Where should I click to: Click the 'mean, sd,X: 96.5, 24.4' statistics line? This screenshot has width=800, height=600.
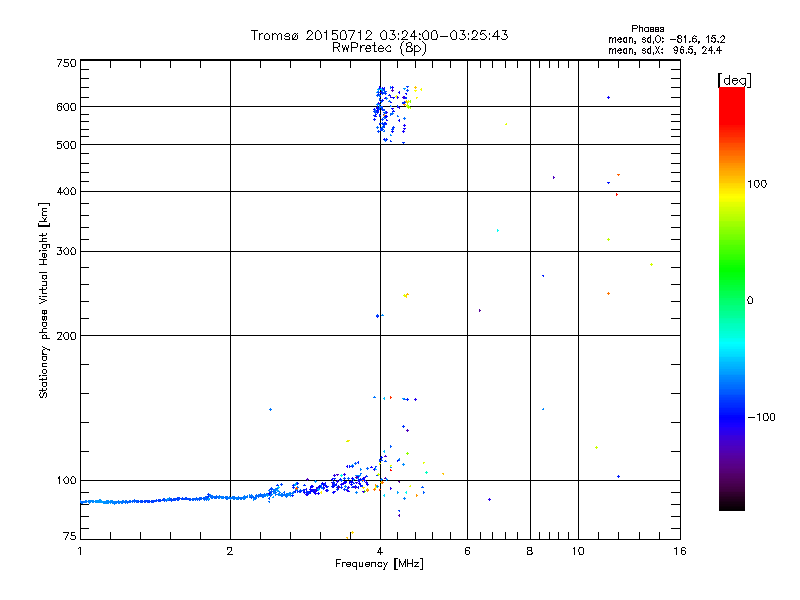(x=665, y=50)
